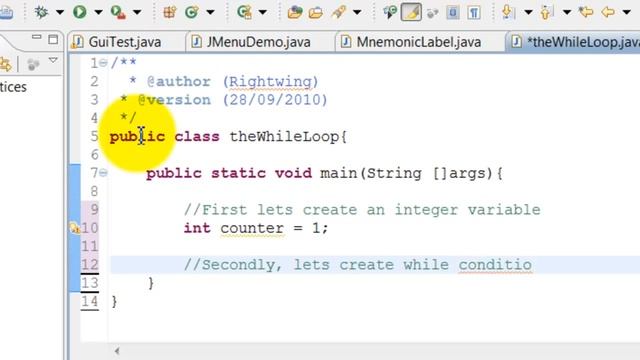Open the Back navigation history dropdown
The image size is (640, 360).
[627, 12]
